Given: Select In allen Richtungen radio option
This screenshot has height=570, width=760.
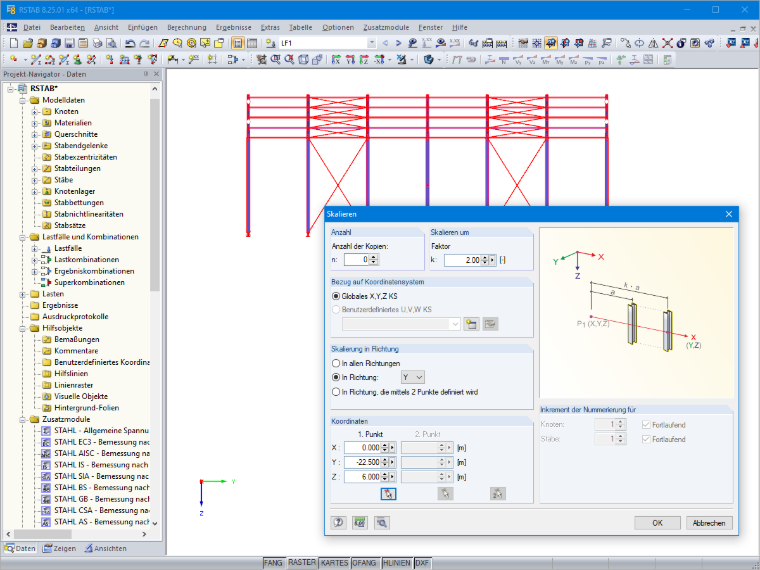Looking at the screenshot, I should [336, 363].
